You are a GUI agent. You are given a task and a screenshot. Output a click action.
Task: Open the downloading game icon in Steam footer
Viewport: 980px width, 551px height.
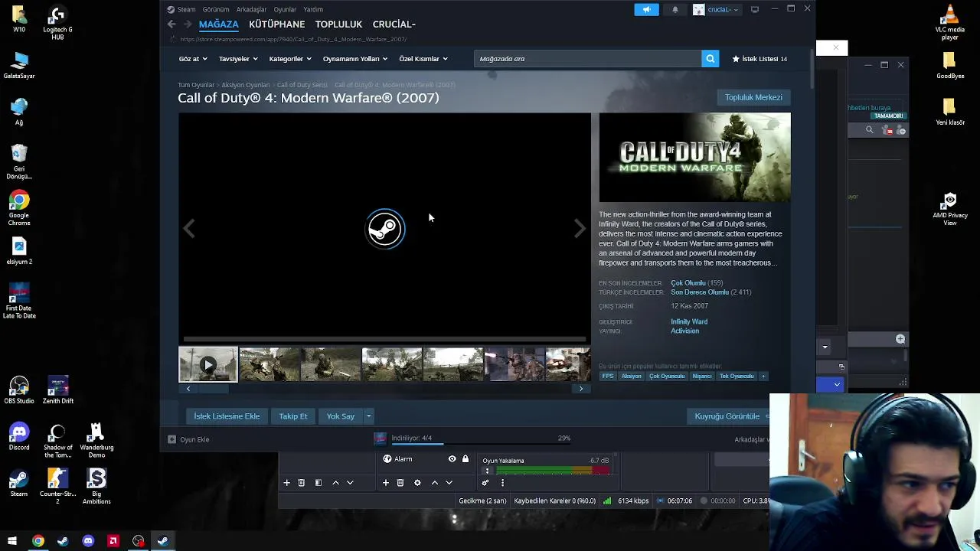(x=380, y=439)
